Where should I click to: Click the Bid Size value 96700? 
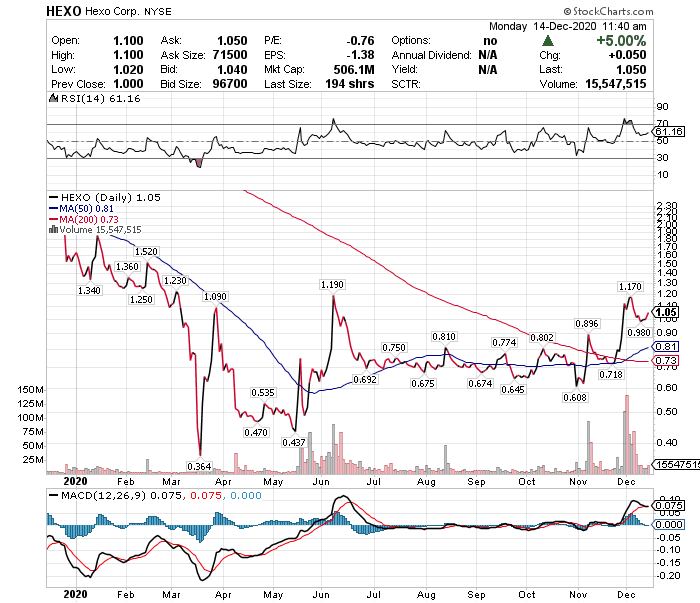[x=230, y=84]
